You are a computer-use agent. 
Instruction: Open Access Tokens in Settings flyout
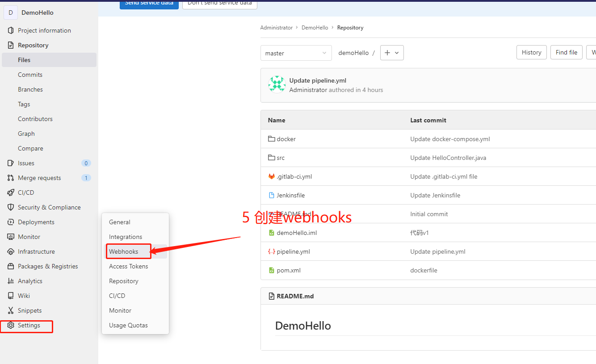click(x=129, y=266)
